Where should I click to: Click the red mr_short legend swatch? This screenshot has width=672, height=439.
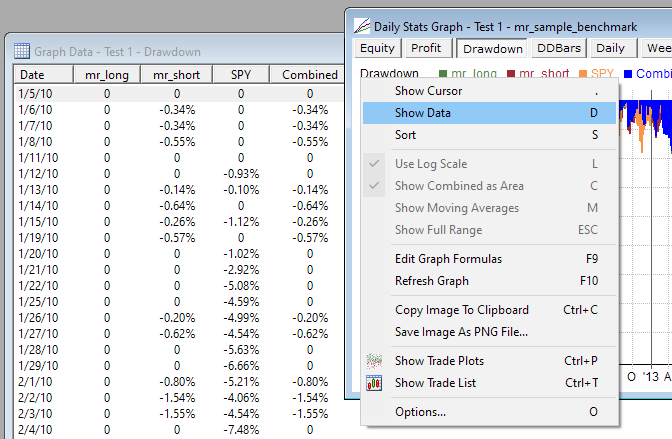click(x=511, y=74)
